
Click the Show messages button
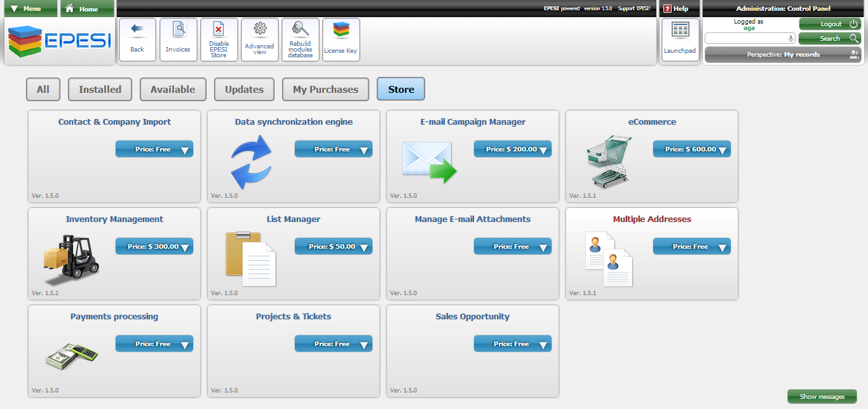(822, 397)
